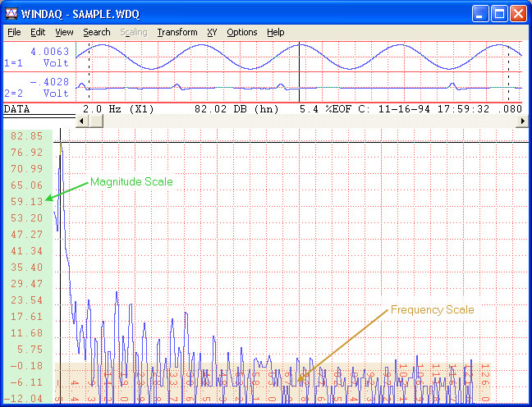Click the time readout 17:59:32
The width and height of the screenshot is (532, 407).
point(464,109)
